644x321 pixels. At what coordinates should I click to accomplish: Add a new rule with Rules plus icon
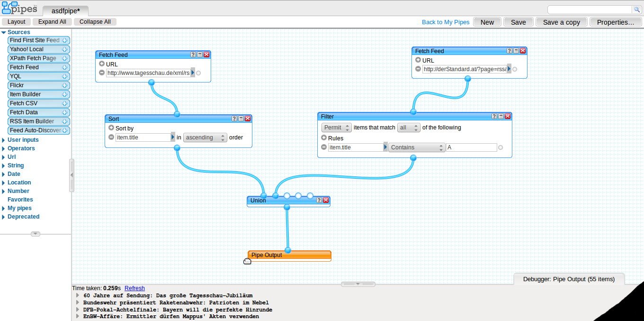point(324,138)
